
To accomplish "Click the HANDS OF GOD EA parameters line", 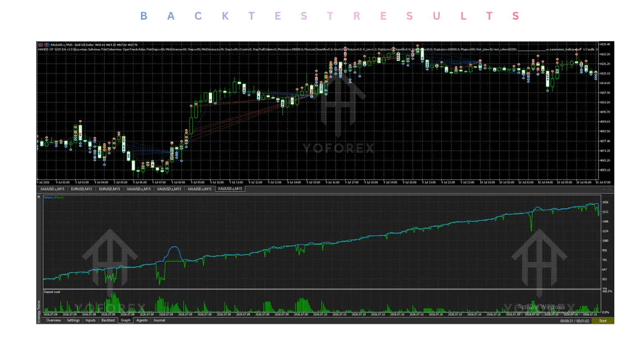I will (x=318, y=49).
